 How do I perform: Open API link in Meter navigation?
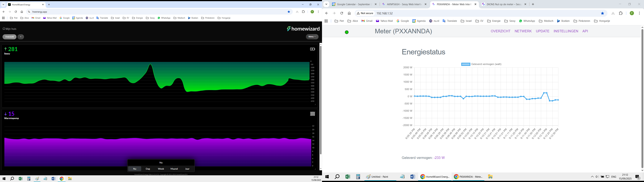pos(585,31)
